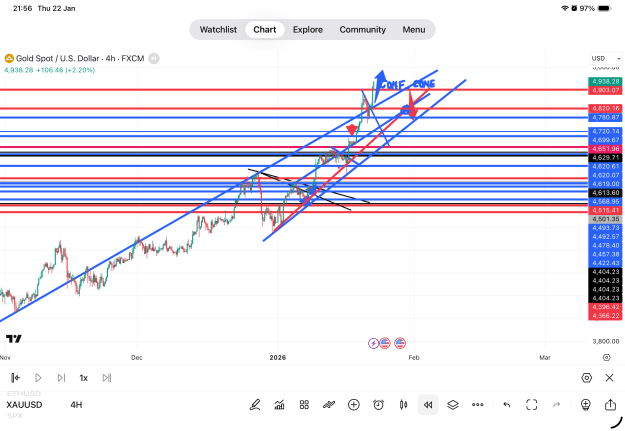Tap the XAUUSD symbol label
This screenshot has width=625, height=431.
pyautogui.click(x=24, y=405)
